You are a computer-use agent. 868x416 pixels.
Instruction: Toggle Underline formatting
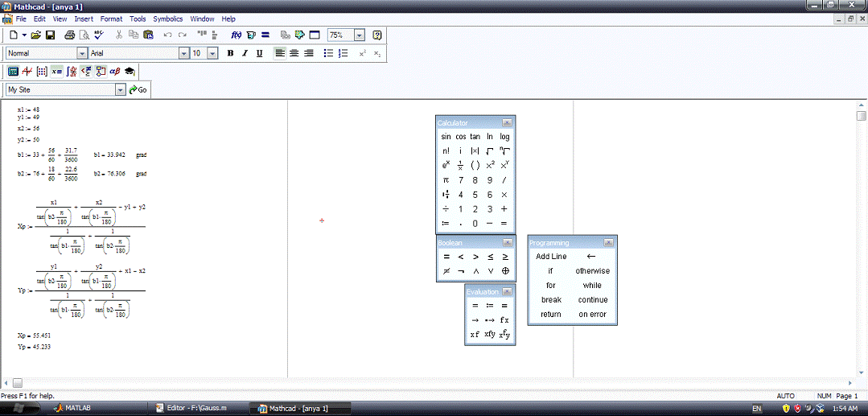pos(259,54)
